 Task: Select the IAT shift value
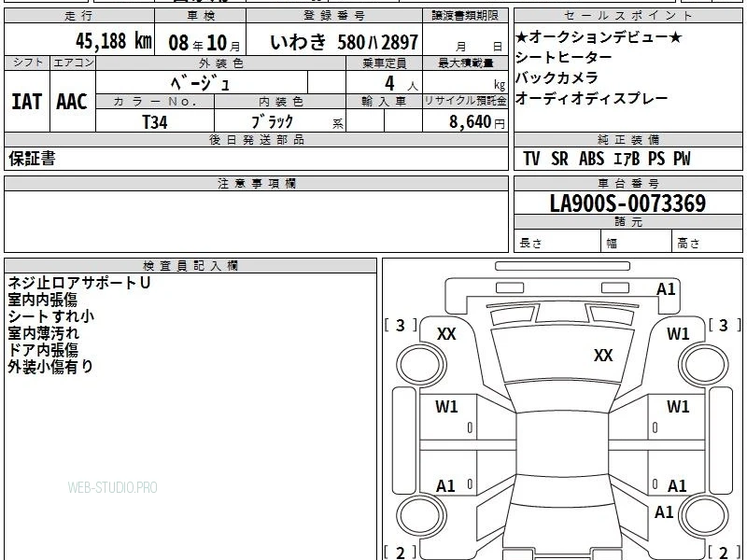tap(27, 102)
